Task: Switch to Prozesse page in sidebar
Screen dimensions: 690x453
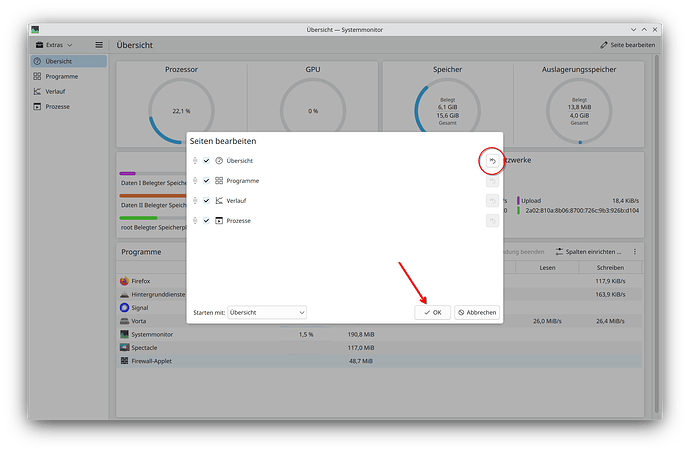Action: pos(56,106)
